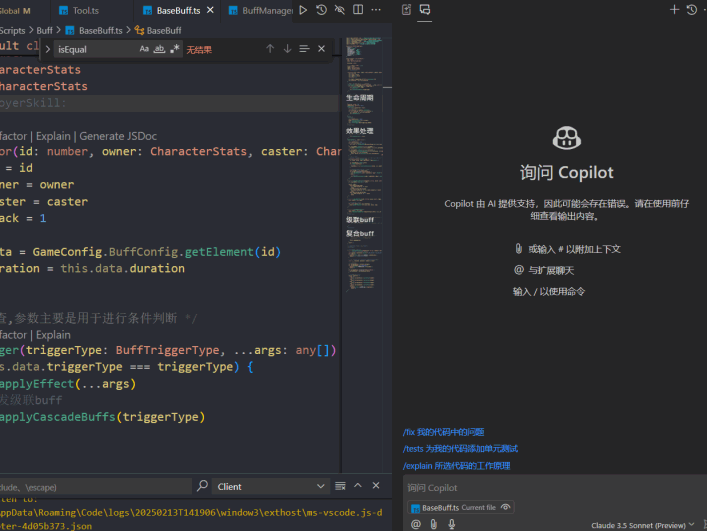This screenshot has width=707, height=531.
Task: Click the attach context paperclip icon in chat
Action: pyautogui.click(x=434, y=523)
